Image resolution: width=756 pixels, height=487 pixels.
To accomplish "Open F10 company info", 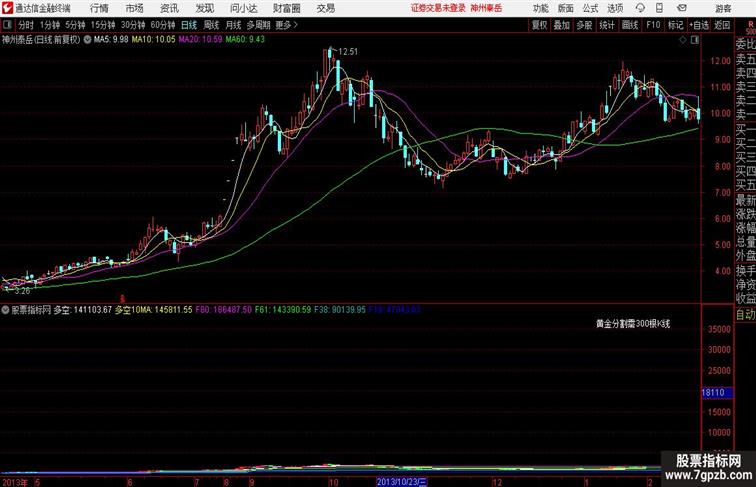I will coord(653,25).
